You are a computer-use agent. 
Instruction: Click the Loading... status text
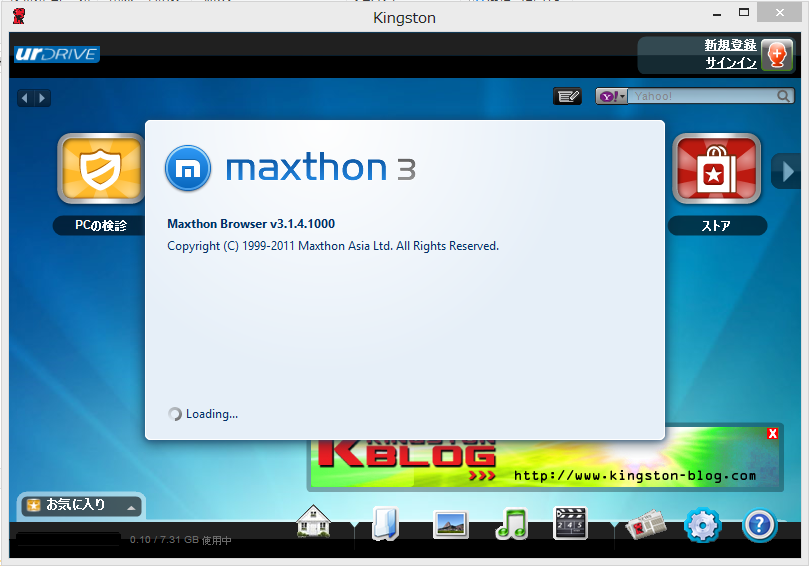tap(212, 414)
